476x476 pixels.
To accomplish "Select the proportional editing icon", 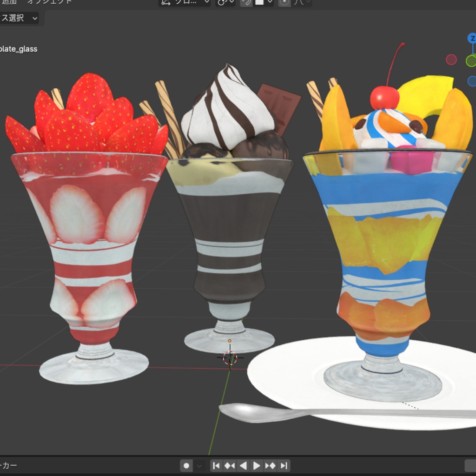I will (284, 3).
